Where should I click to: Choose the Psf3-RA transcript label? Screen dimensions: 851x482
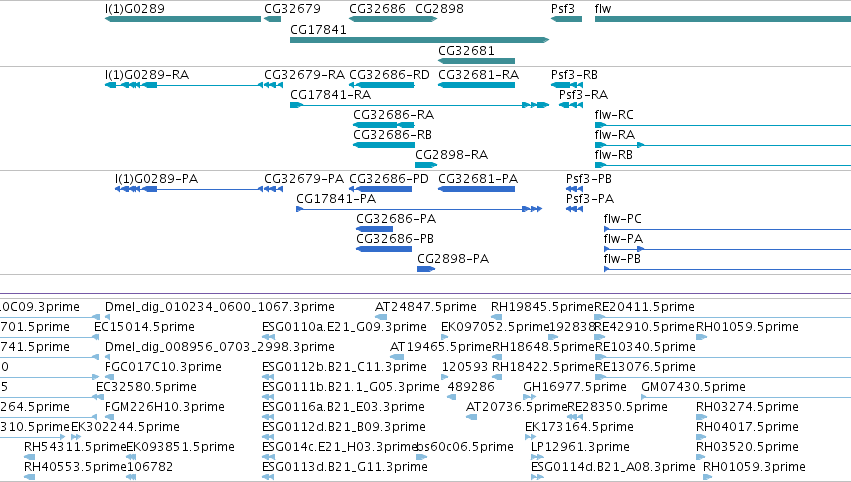[583, 94]
